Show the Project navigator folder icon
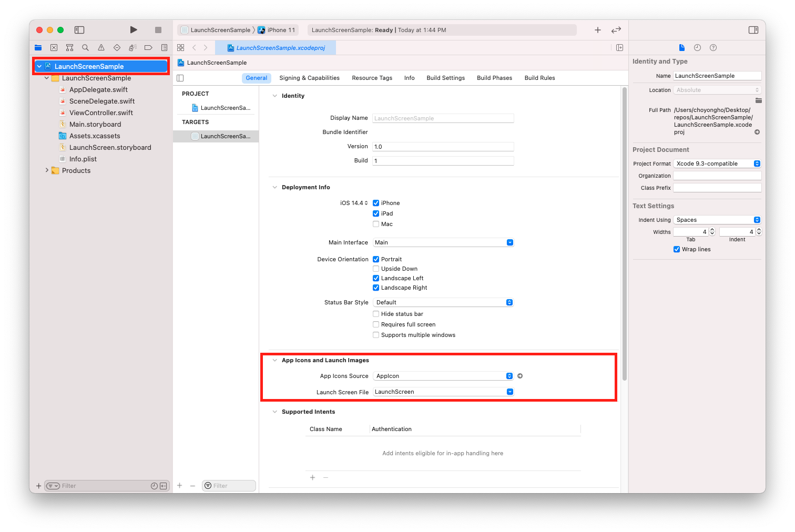 coord(38,47)
